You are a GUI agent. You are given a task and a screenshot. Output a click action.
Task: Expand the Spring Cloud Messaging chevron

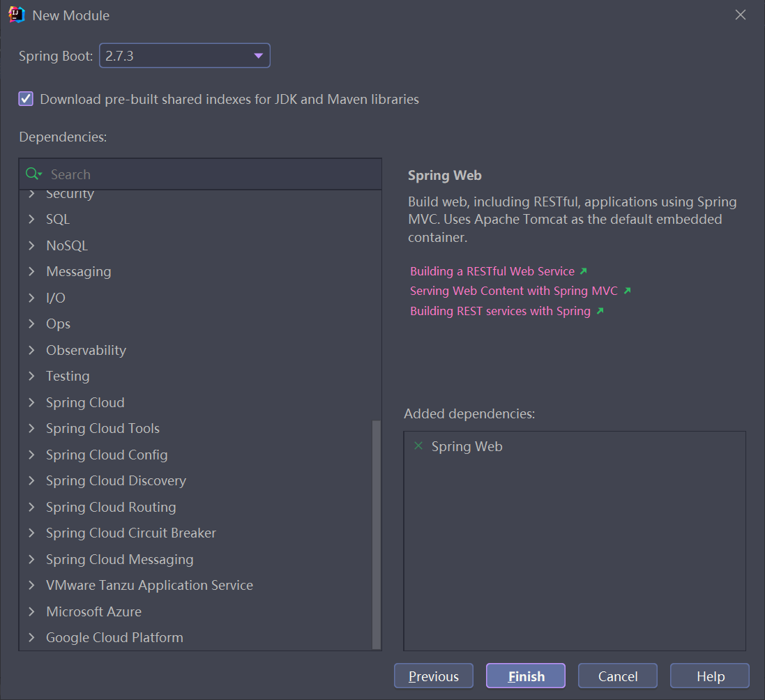(x=31, y=559)
